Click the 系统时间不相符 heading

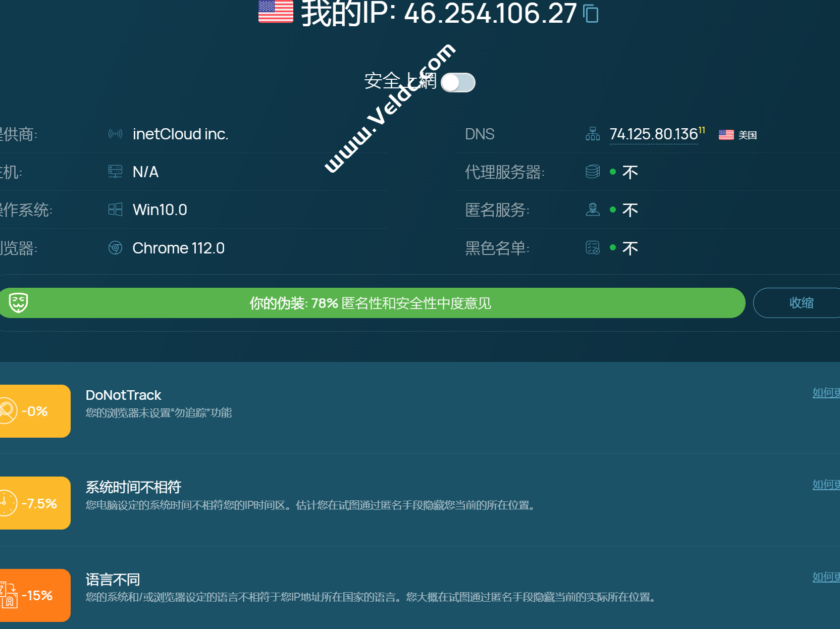(133, 487)
